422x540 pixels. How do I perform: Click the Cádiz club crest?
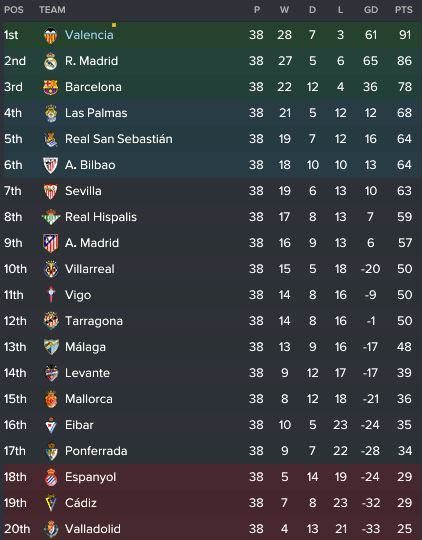pos(51,503)
